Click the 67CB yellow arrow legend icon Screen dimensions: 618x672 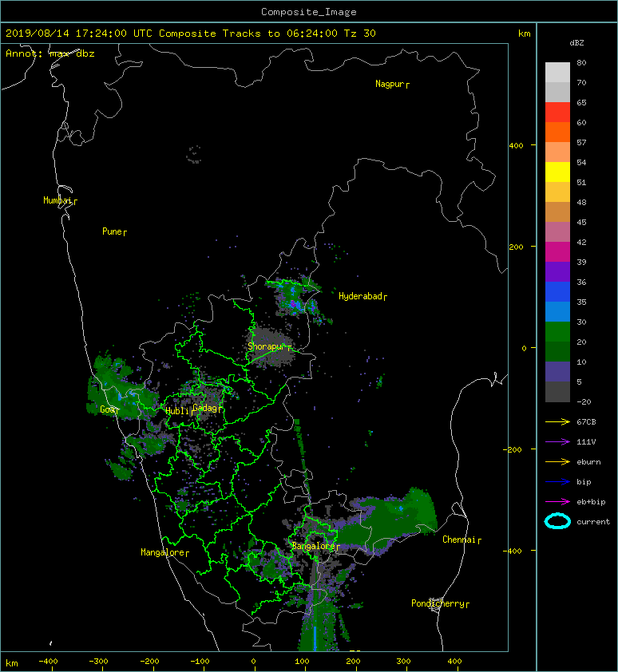pos(557,422)
